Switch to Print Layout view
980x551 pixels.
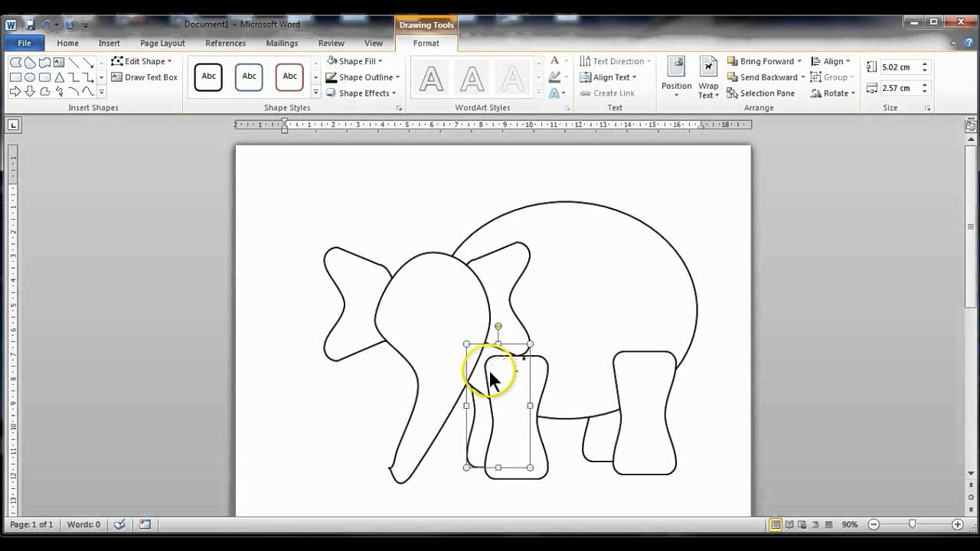coord(776,525)
